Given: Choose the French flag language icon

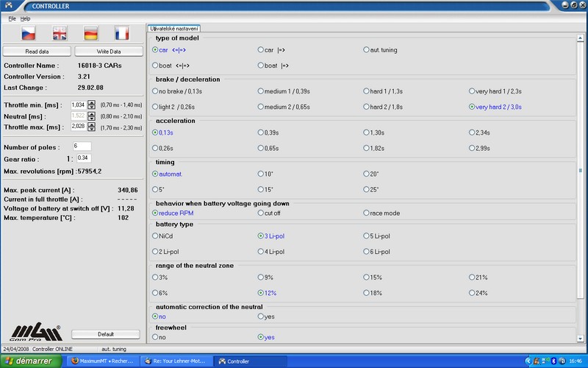Looking at the screenshot, I should (x=122, y=33).
